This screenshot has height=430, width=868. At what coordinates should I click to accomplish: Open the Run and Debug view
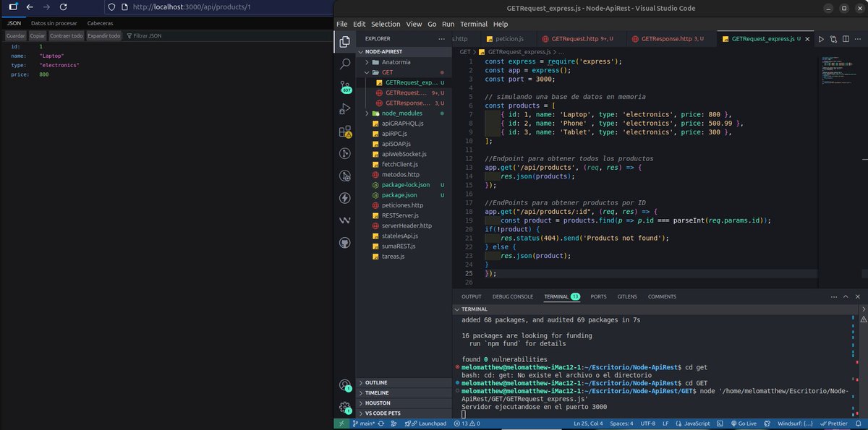pyautogui.click(x=345, y=110)
